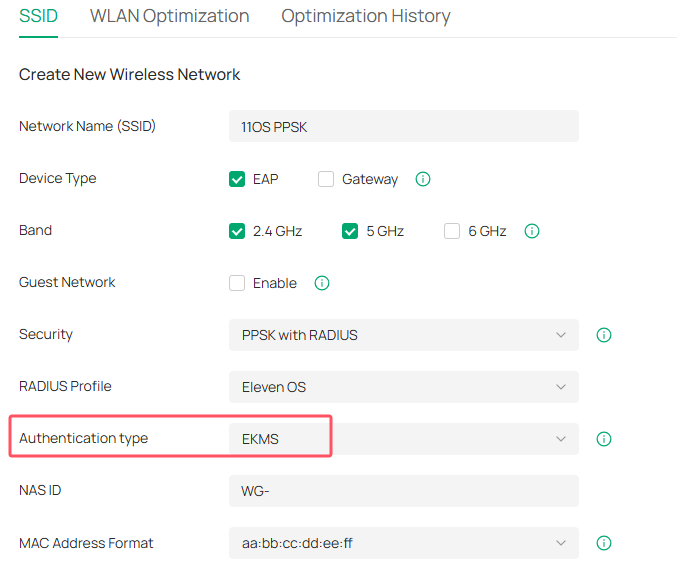Open the Authentication type dropdown set to EKMS
Viewport: 677px width, 574px height.
point(403,439)
